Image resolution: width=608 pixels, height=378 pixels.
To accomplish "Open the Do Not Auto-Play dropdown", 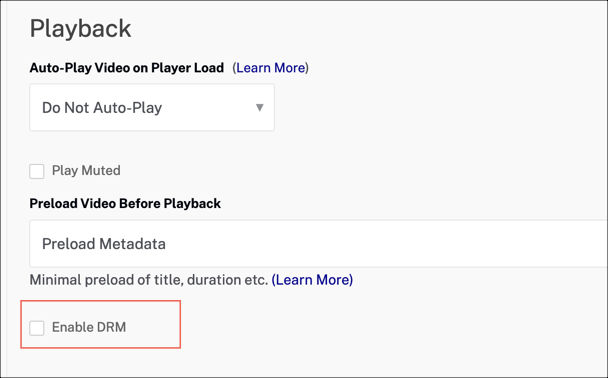I will (152, 107).
